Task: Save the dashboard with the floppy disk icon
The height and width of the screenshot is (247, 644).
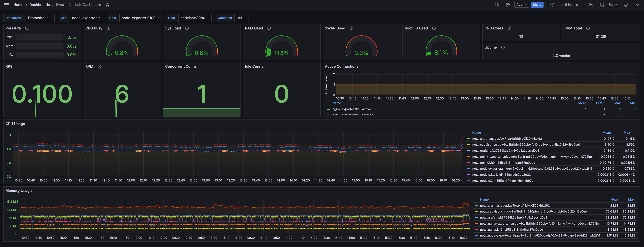Action: click(496, 5)
